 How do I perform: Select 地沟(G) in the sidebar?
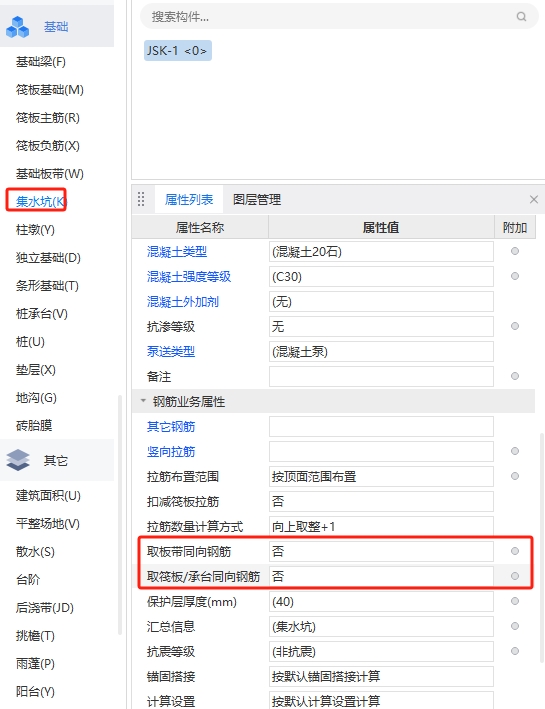tap(36, 398)
